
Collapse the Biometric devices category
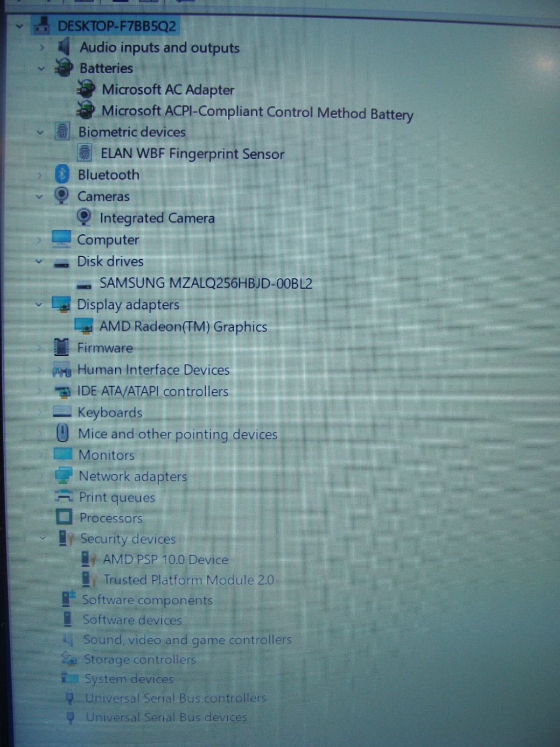(40, 132)
